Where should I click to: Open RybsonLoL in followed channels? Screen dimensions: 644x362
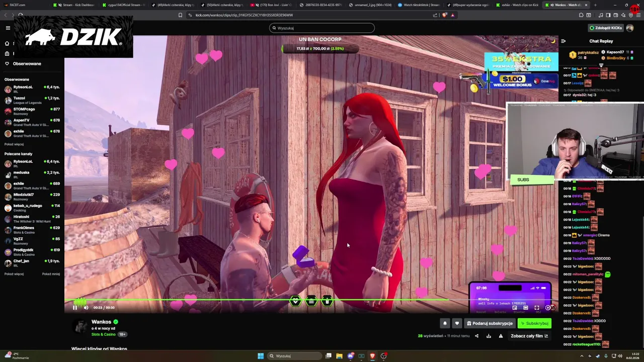pos(32,89)
